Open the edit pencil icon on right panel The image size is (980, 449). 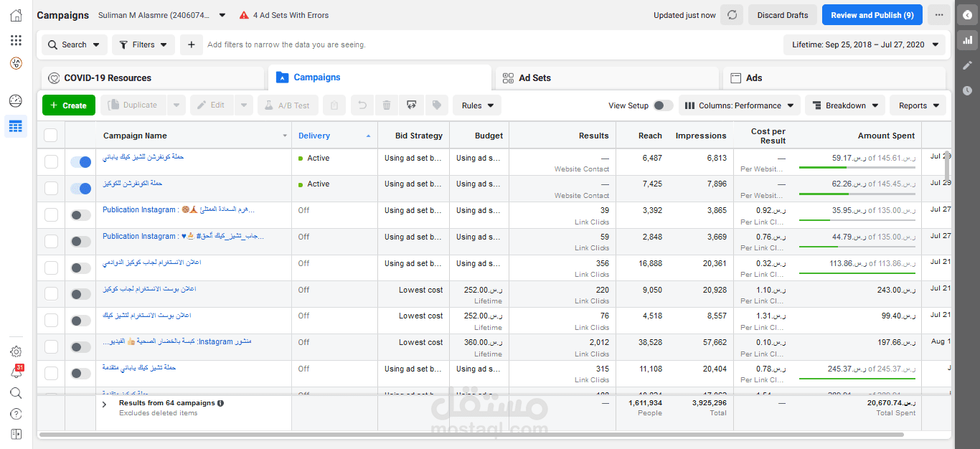[967, 65]
